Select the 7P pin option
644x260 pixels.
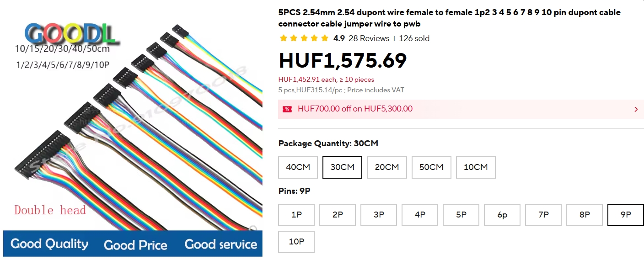pos(543,215)
